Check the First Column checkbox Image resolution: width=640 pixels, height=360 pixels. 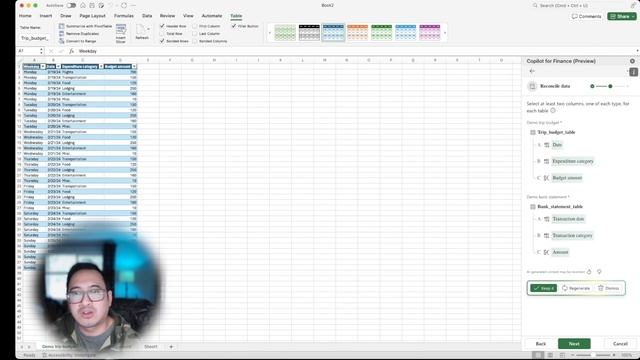[x=195, y=26]
